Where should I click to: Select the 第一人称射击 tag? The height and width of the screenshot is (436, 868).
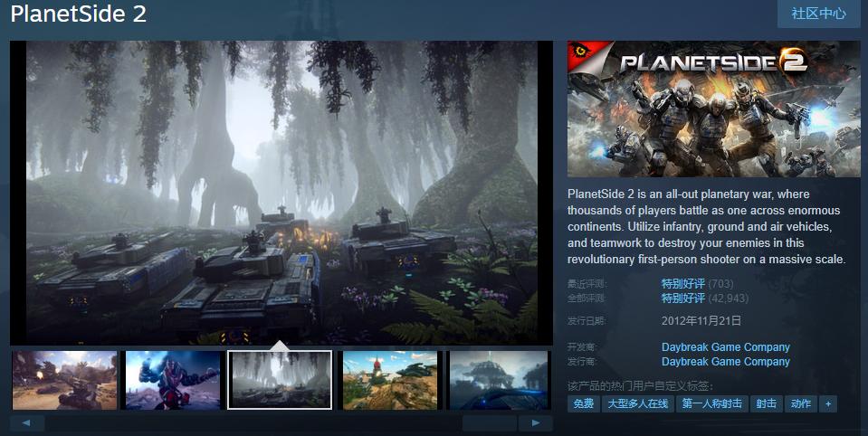pos(712,404)
